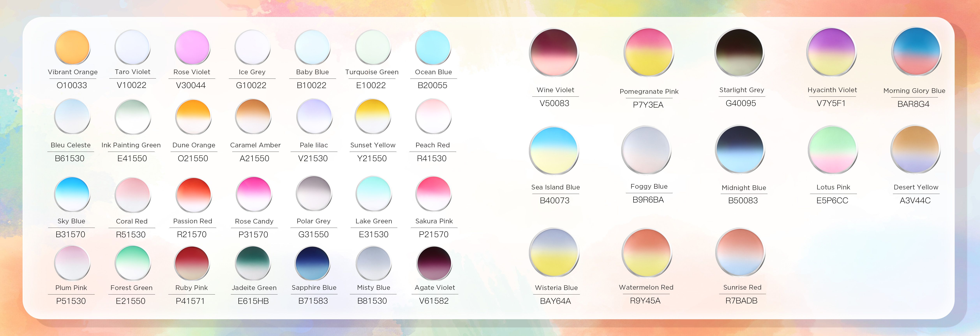Click the 'Watermelon Red' label
The width and height of the screenshot is (980, 336).
click(646, 287)
